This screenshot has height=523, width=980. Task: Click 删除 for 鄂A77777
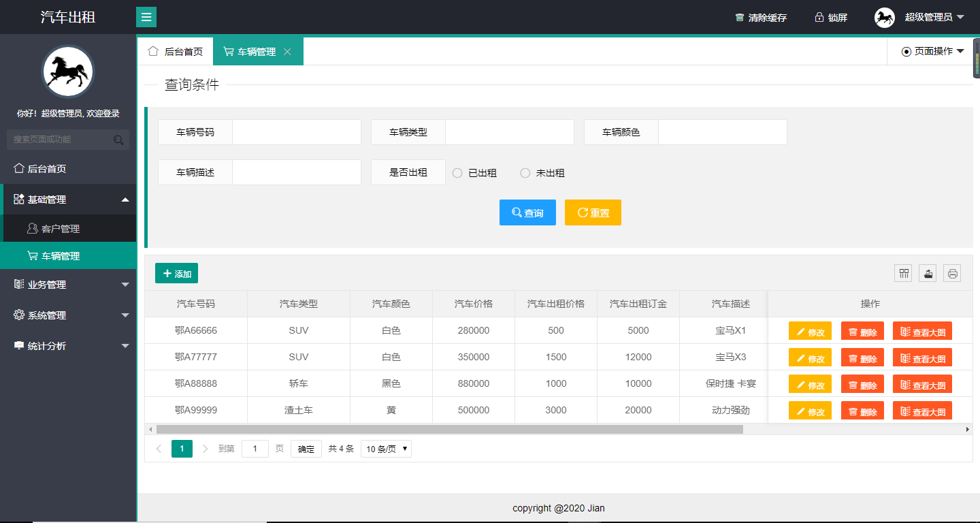point(862,358)
